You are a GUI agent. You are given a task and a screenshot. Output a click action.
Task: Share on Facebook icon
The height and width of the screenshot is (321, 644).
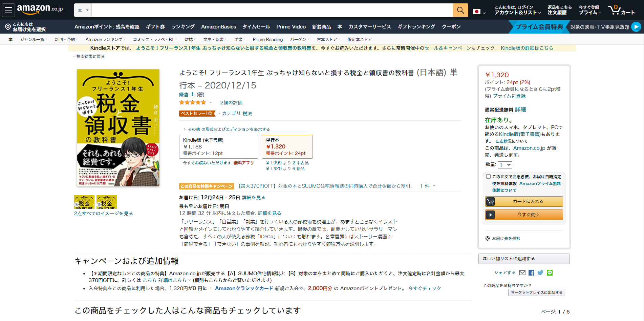[531, 273]
